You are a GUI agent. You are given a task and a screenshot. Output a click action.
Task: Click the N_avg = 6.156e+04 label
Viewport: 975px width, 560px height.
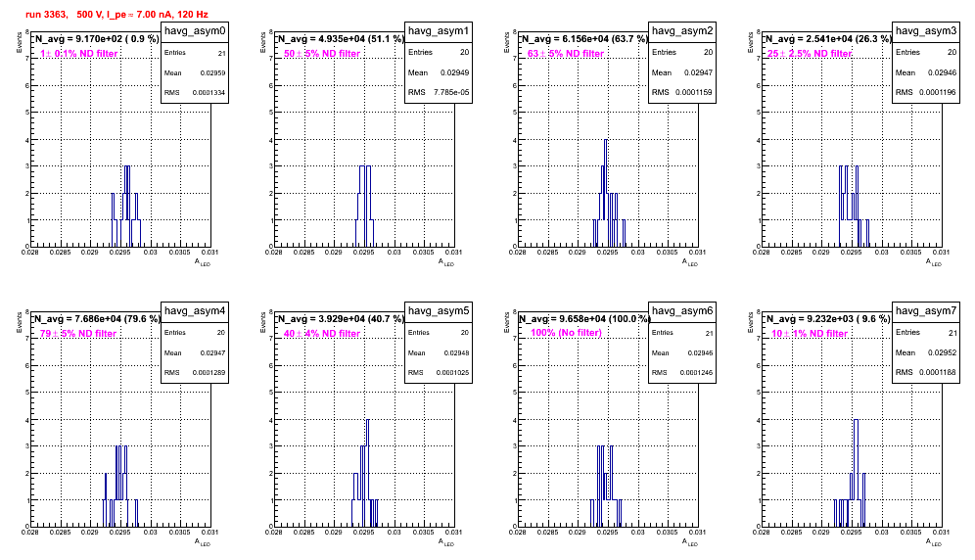click(583, 39)
